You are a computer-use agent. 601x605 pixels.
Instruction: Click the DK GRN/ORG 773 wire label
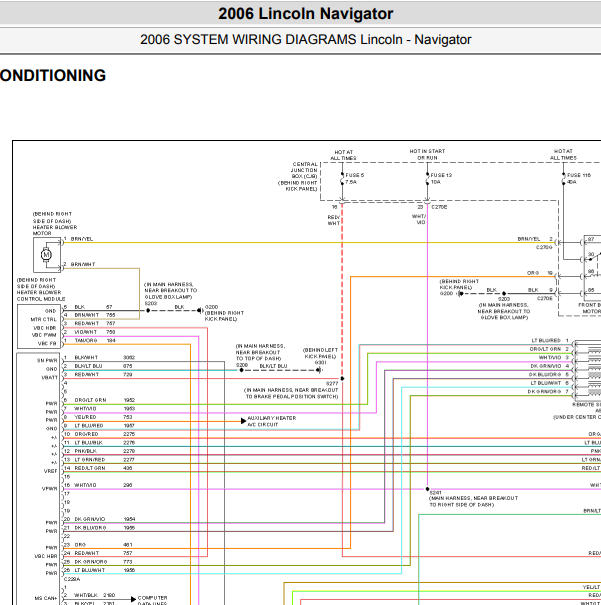103,562
